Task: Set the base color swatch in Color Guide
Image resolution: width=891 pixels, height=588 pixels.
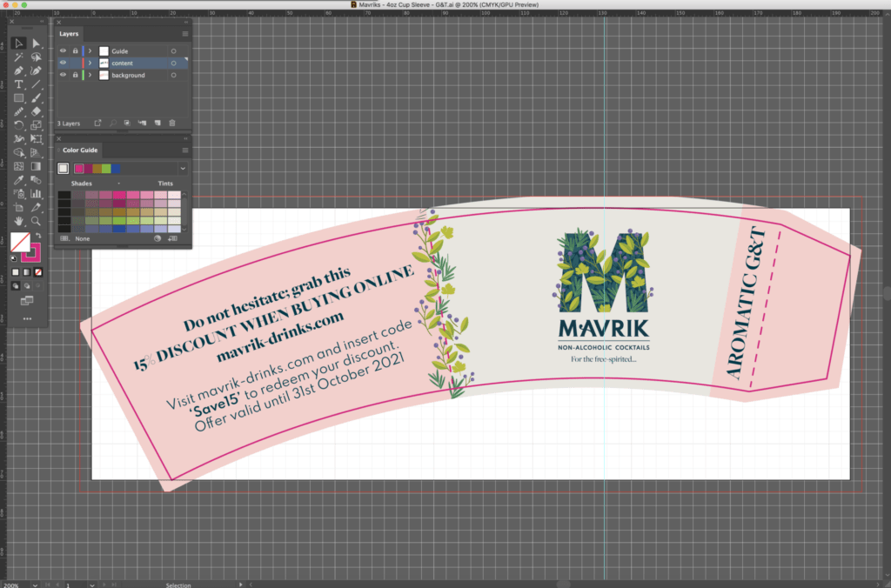Action: [63, 168]
